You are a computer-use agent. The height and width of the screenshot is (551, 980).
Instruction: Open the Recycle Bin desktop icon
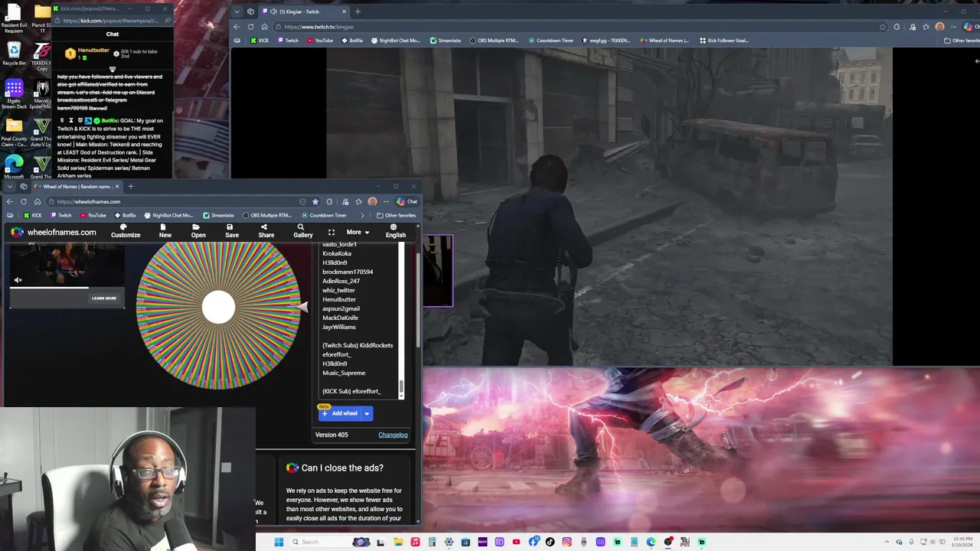click(x=14, y=52)
